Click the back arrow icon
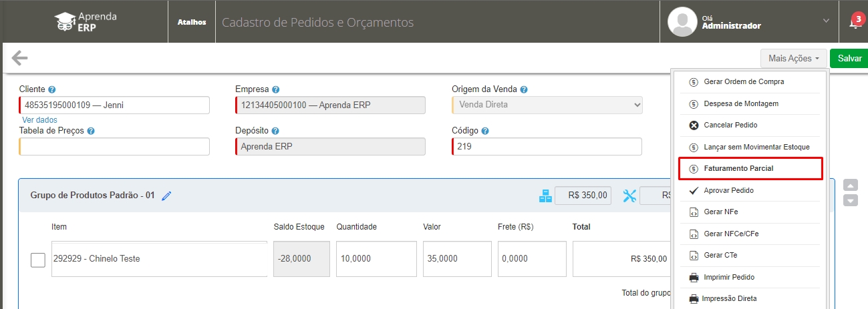 click(20, 58)
